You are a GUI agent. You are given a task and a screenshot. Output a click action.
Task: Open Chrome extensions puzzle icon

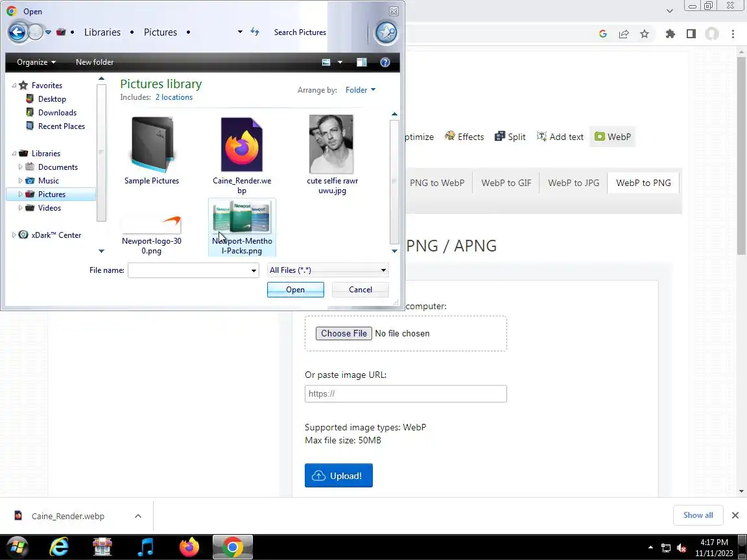670,34
